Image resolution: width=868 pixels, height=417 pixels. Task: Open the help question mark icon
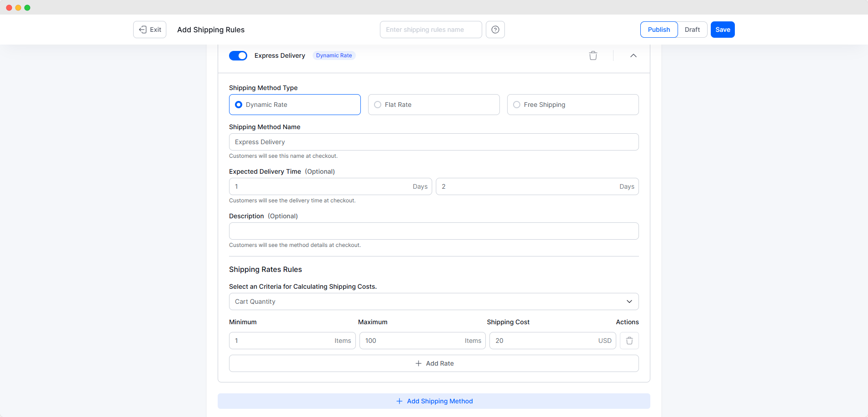click(x=495, y=30)
